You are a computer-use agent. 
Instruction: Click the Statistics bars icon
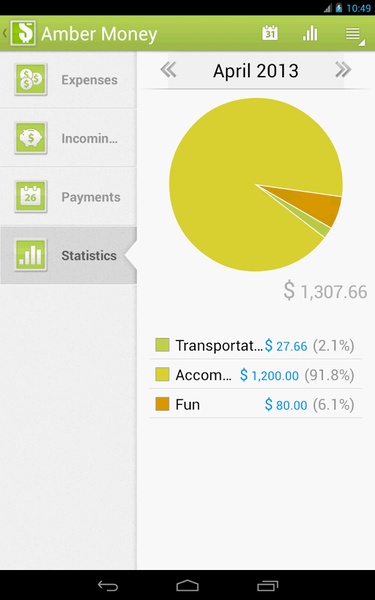pos(31,255)
